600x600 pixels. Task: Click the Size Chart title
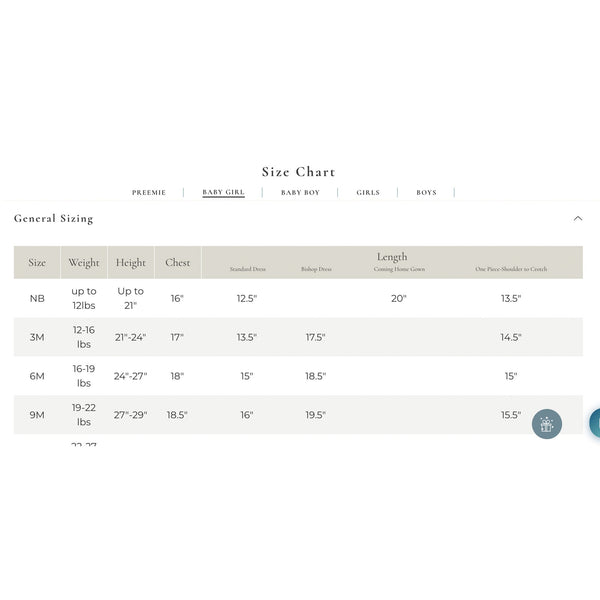(299, 172)
